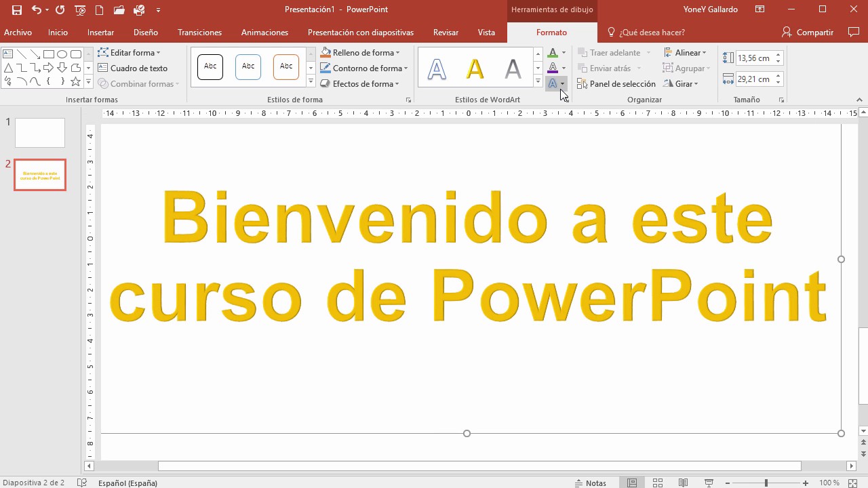
Task: Increase shape height with the stepper
Action: click(778, 55)
